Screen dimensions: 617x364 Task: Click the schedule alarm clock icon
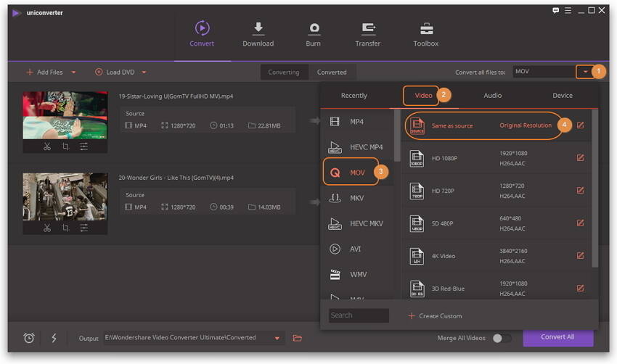click(29, 338)
